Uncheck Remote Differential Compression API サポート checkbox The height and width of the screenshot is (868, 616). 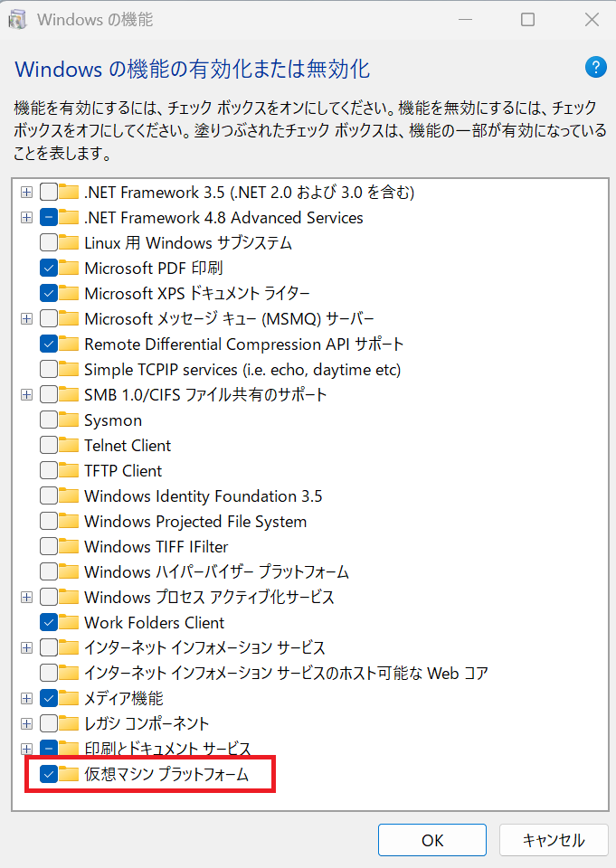click(x=49, y=344)
